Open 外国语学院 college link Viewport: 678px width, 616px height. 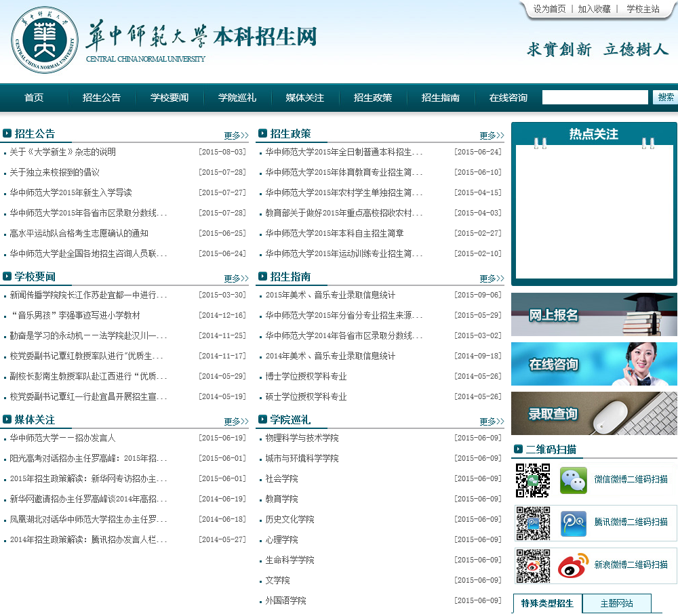[x=285, y=601]
